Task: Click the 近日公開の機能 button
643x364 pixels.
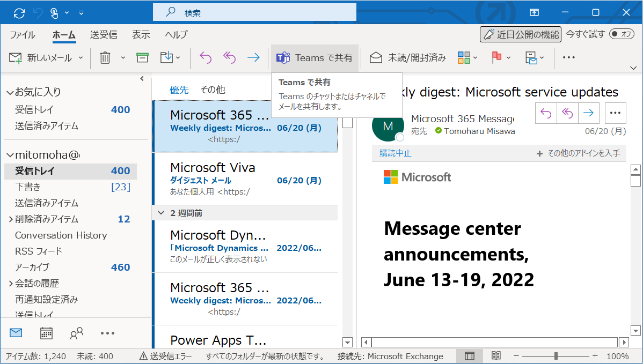Action: point(521,34)
